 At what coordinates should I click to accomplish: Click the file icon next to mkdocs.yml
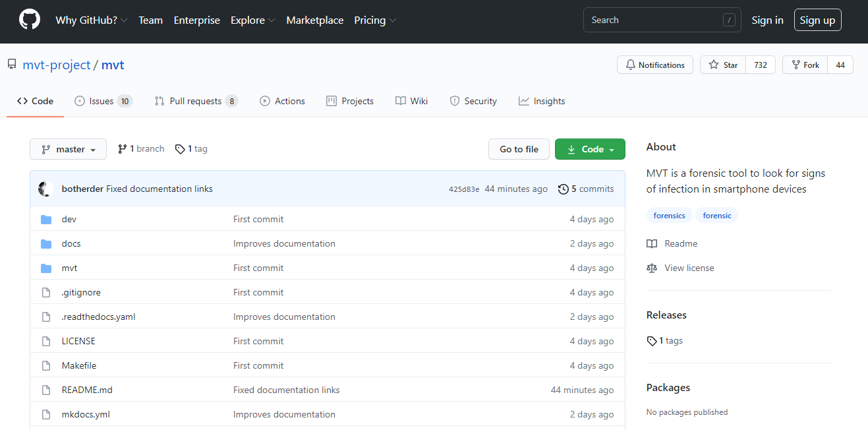pos(46,414)
